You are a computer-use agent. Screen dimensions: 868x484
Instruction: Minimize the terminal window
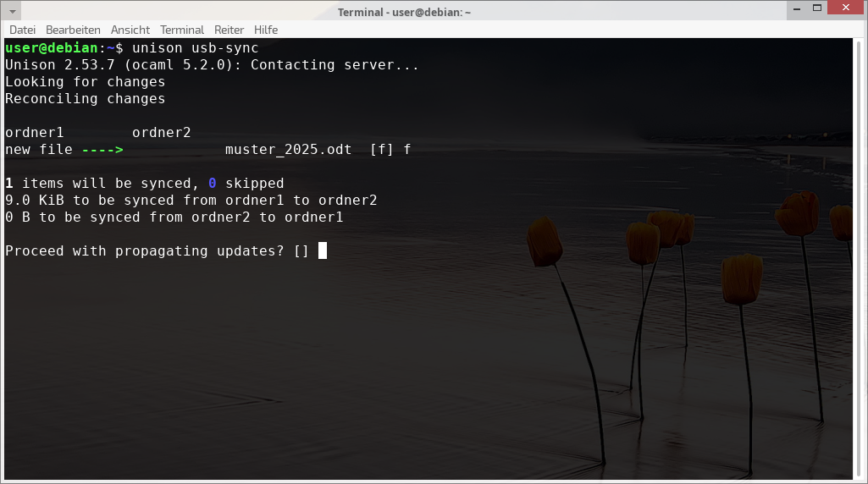pos(797,8)
